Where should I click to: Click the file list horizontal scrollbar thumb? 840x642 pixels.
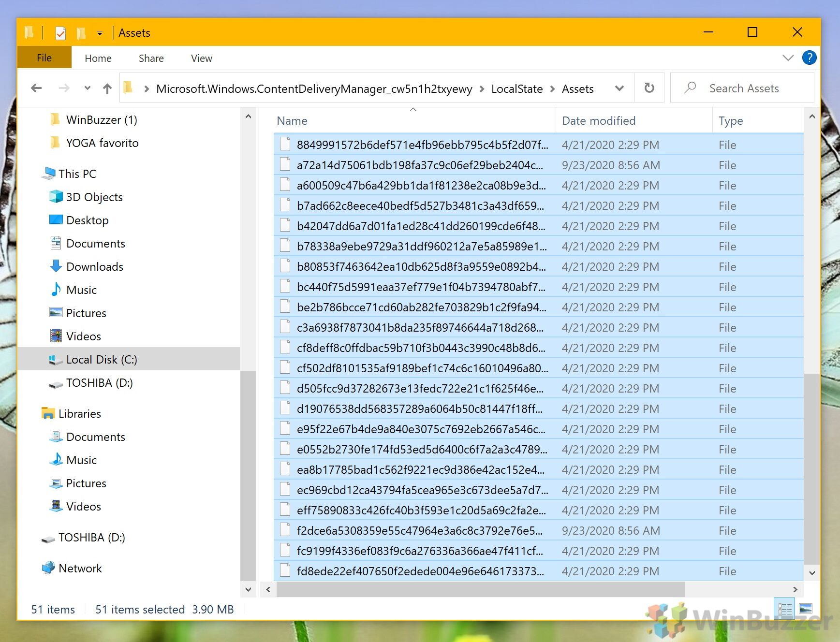tap(480, 589)
